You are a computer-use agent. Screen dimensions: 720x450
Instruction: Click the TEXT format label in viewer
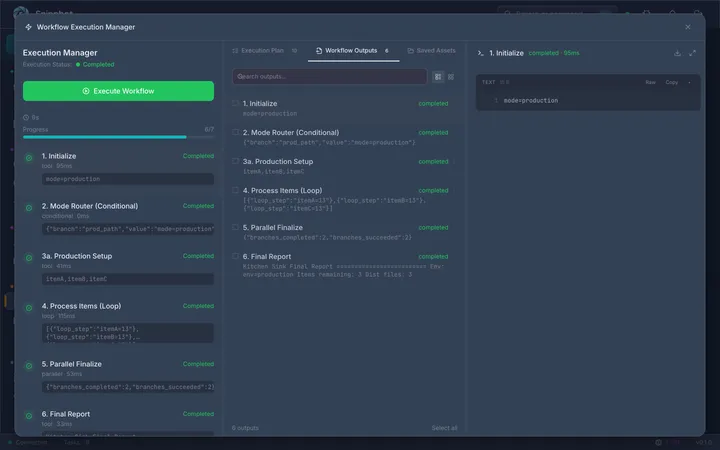489,82
